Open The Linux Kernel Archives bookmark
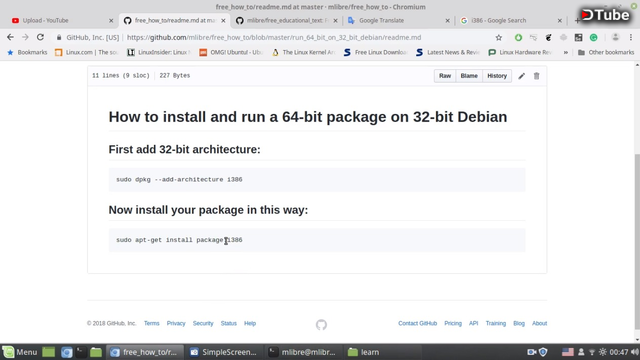Viewport: 640px width, 360px height. (x=303, y=52)
